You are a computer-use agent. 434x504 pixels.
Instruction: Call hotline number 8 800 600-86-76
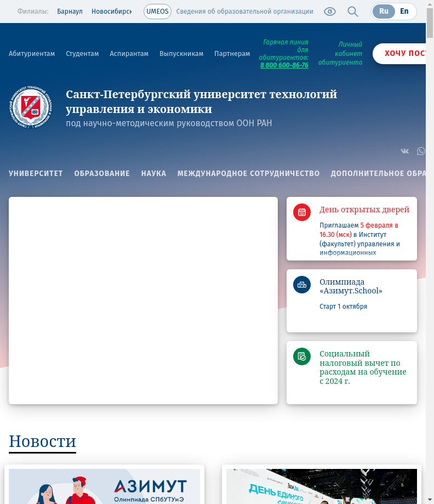284,65
